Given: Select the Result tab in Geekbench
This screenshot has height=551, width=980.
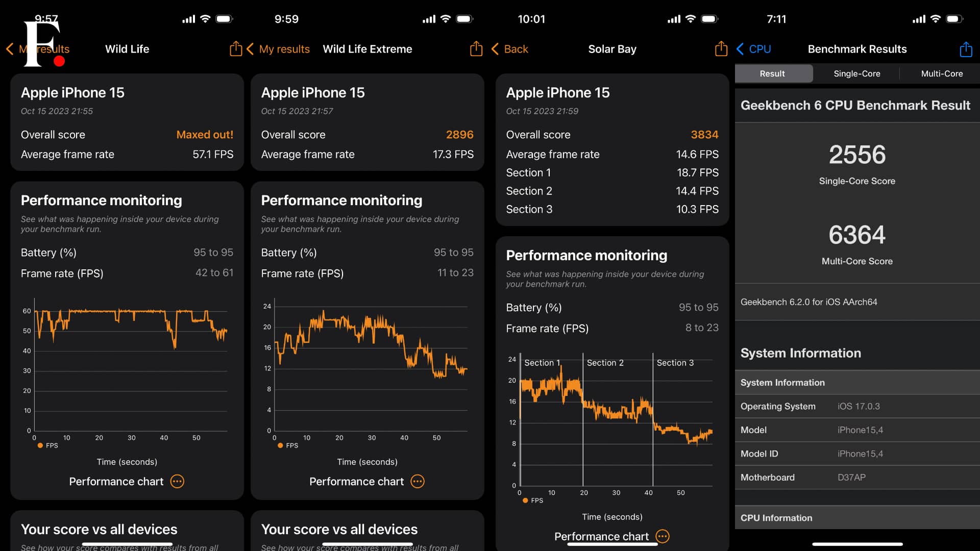Looking at the screenshot, I should (x=773, y=73).
